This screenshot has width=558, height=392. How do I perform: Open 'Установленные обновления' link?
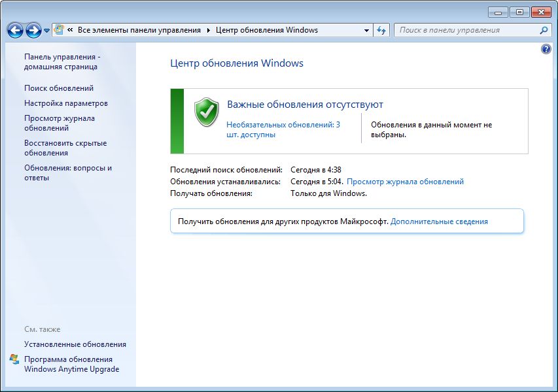75,344
